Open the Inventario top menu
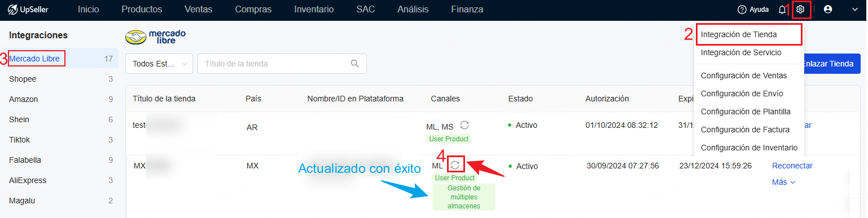Viewport: 868px width, 218px height. tap(314, 10)
